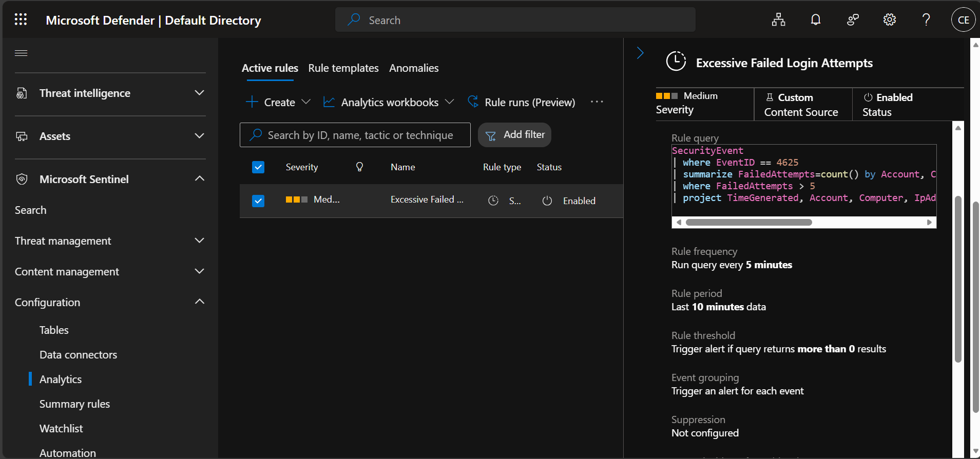
Task: Open the tenant organization hierarchy icon
Action: pos(778,19)
